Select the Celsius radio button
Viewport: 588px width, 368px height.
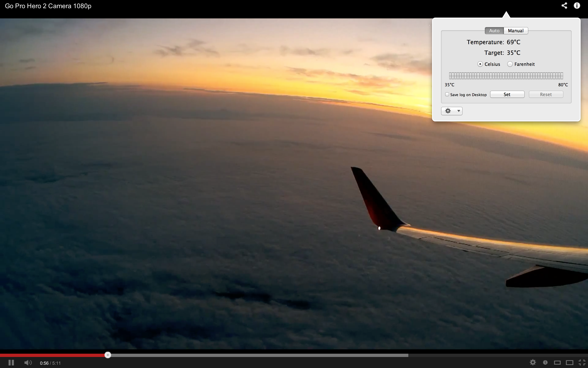tap(480, 64)
